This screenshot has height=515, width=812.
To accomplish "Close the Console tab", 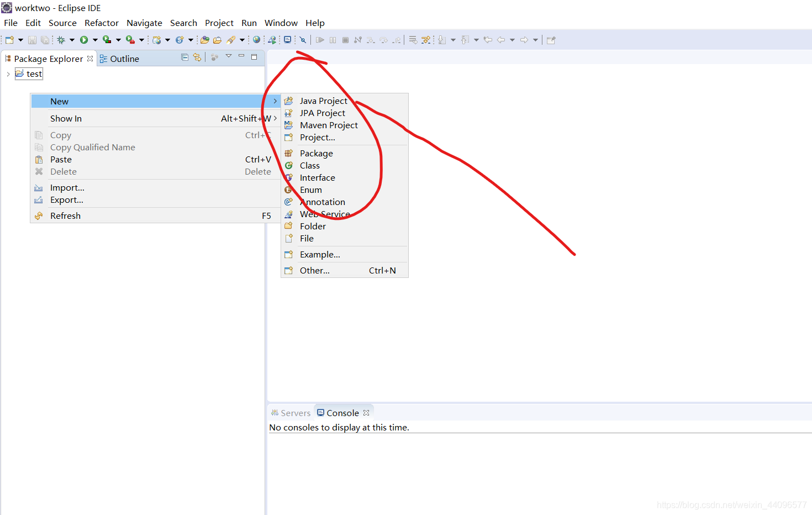I will (x=366, y=413).
